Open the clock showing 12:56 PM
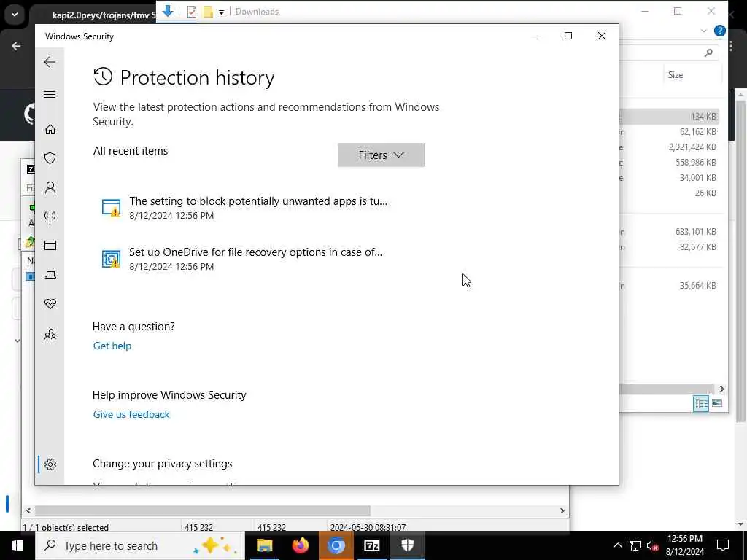 (x=684, y=545)
